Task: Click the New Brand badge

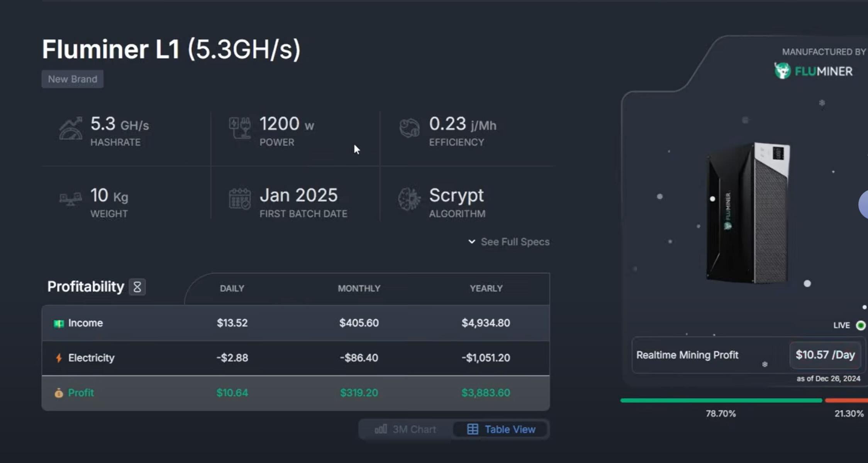Action: 72,79
